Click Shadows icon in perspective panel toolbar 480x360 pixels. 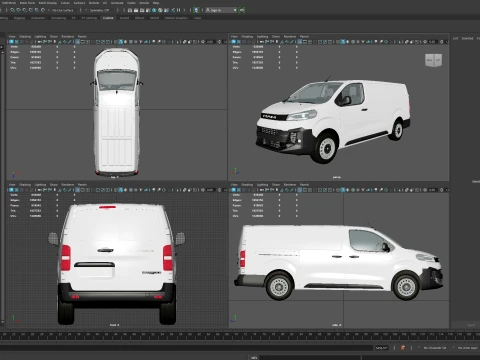click(368, 42)
